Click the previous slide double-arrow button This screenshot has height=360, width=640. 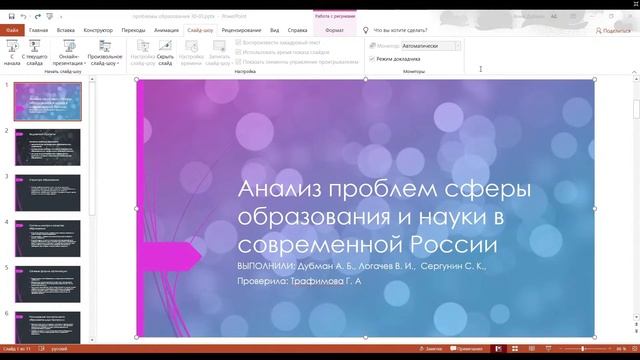coord(636,324)
